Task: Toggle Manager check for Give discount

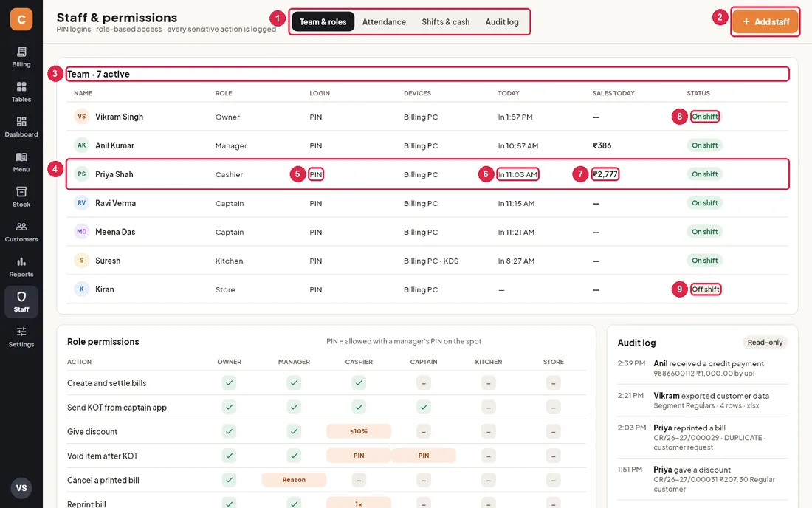Action: coord(294,431)
